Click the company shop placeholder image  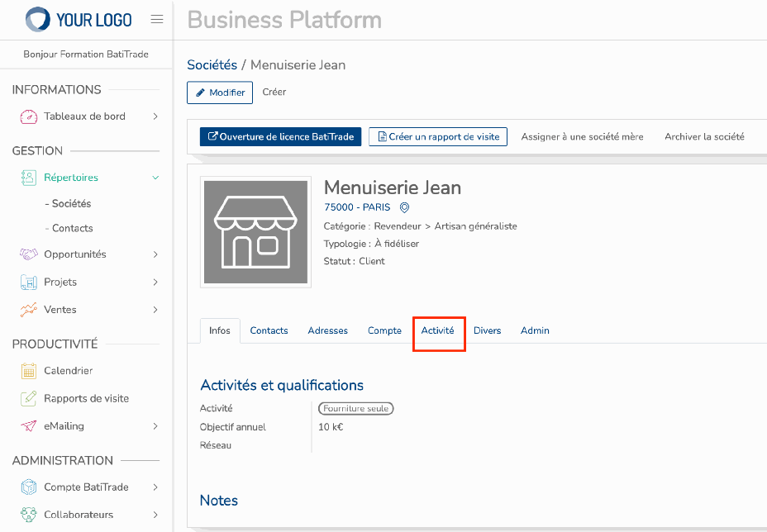(256, 232)
